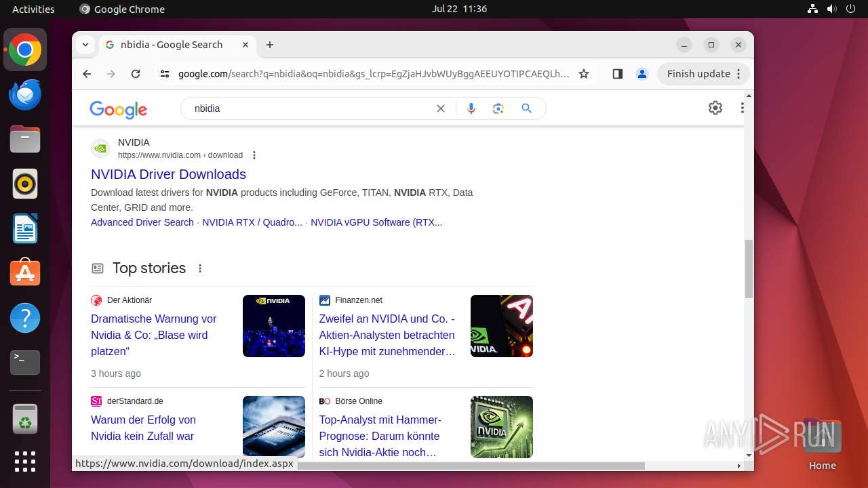Image resolution: width=868 pixels, height=488 pixels.
Task: Open Trash from dock
Action: [x=25, y=419]
